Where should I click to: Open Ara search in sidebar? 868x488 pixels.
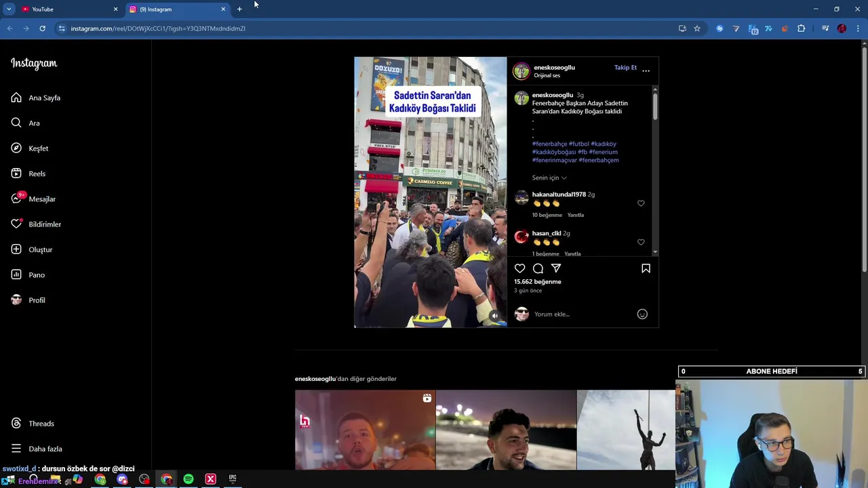coord(26,123)
